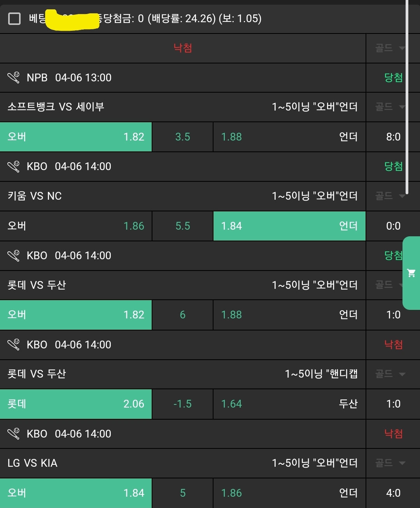Click the vertical scrollbar on the right
This screenshot has height=508, width=420.
pyautogui.click(x=407, y=97)
